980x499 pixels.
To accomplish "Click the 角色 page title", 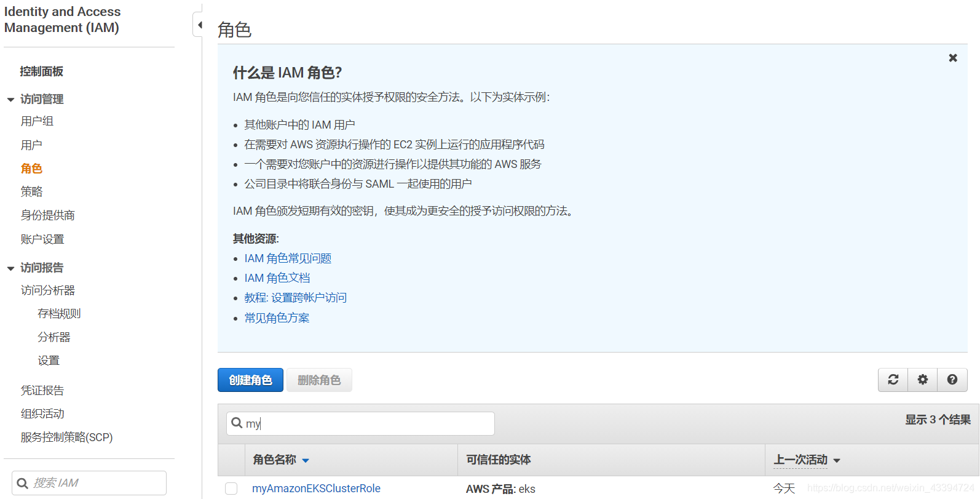I will pyautogui.click(x=235, y=30).
